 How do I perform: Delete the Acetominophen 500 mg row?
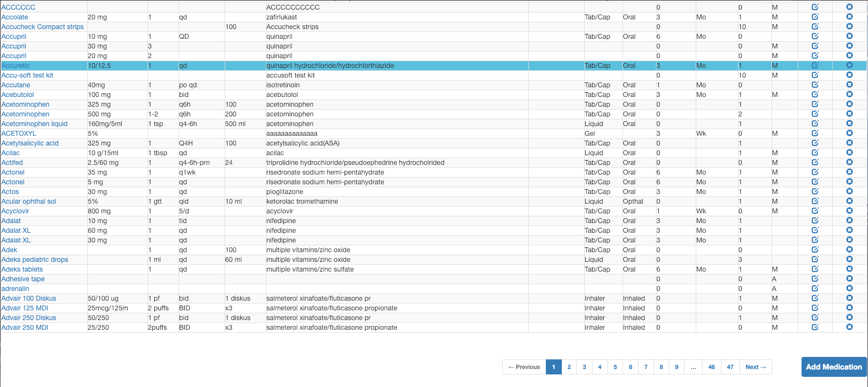[850, 114]
